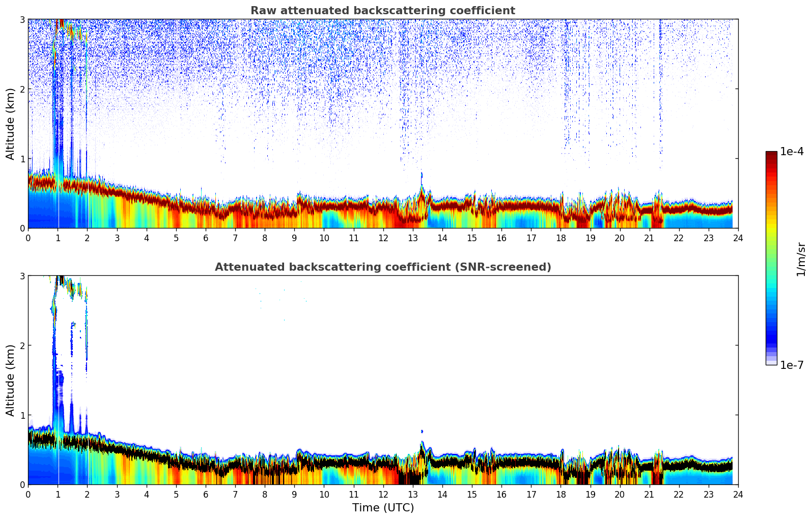This screenshot has width=812, height=519.
Task: Click the "Raw attenuated backscattering coefficient" title
Action: (383, 11)
